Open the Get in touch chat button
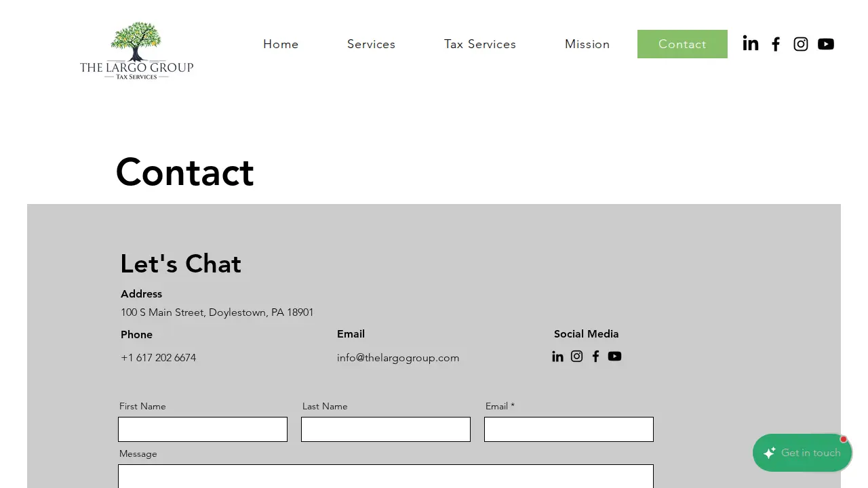The image size is (868, 488). [x=802, y=453]
